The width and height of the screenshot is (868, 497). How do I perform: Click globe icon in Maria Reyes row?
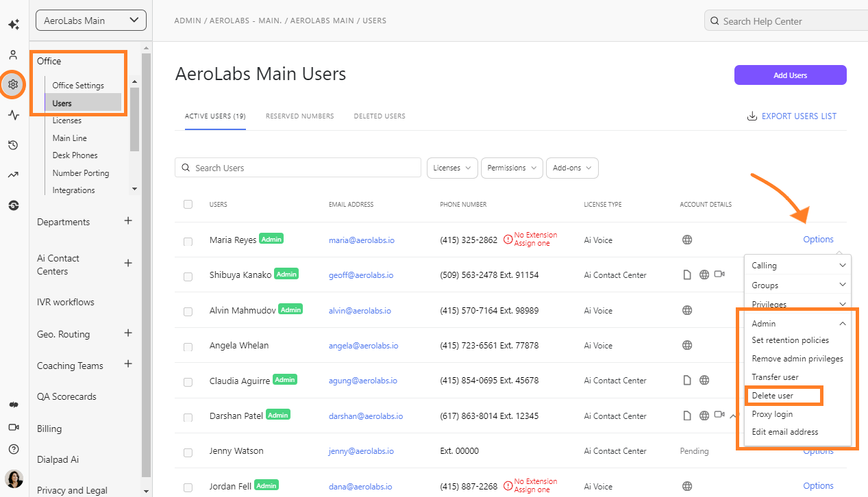pos(687,240)
